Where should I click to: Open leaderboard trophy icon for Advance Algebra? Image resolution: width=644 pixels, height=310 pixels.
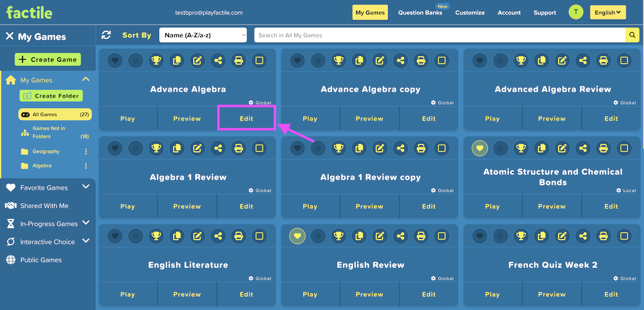(x=156, y=60)
